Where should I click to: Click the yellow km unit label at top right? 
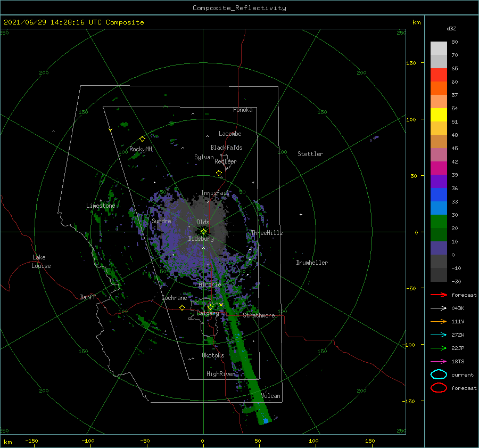[x=417, y=22]
